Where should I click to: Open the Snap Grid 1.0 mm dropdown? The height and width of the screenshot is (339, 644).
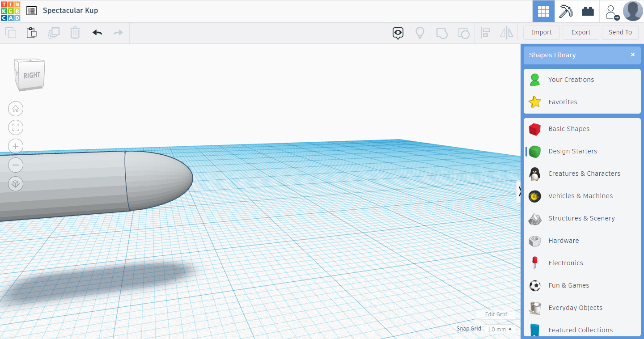(500, 329)
